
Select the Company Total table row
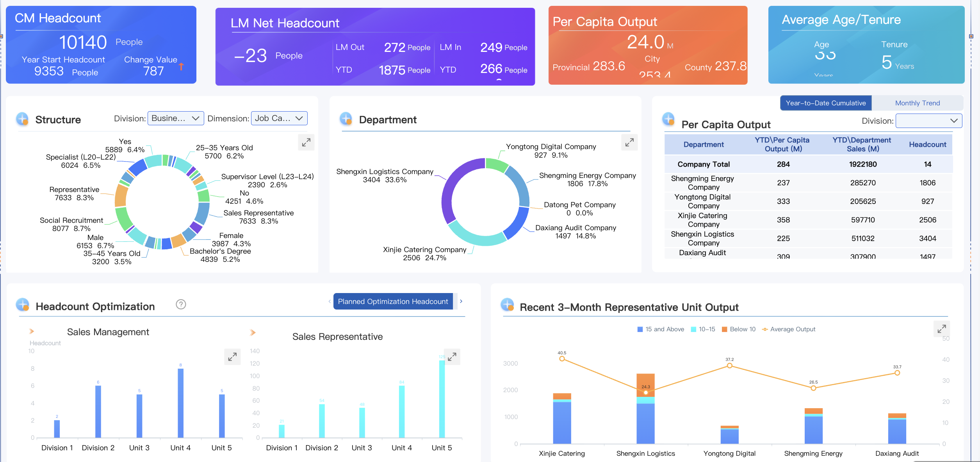[x=809, y=164]
